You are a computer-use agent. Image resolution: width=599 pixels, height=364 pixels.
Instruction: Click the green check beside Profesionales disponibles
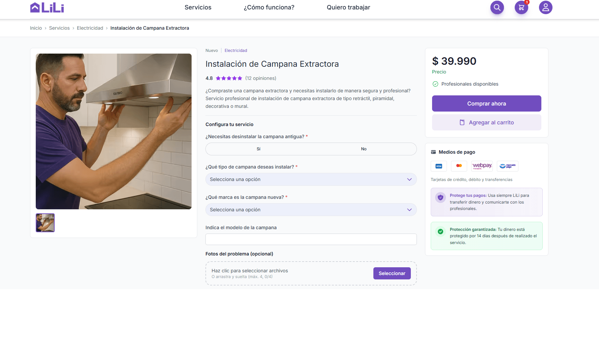pos(435,84)
